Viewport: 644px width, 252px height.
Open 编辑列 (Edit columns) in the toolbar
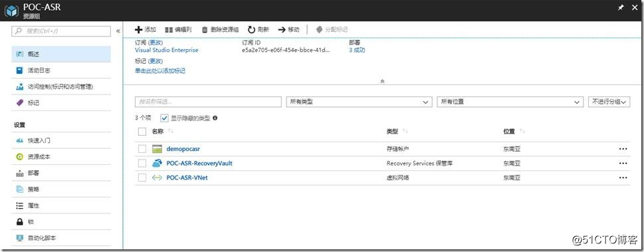(178, 30)
